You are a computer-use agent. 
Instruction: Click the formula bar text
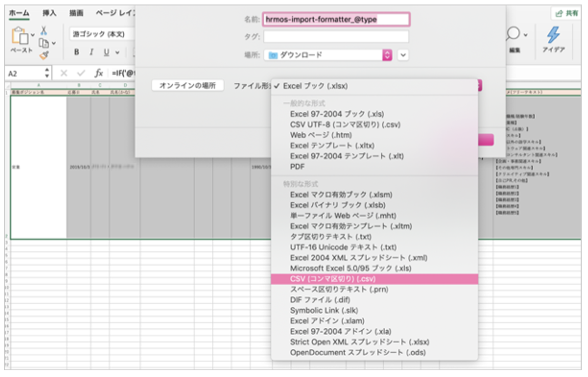(x=123, y=73)
